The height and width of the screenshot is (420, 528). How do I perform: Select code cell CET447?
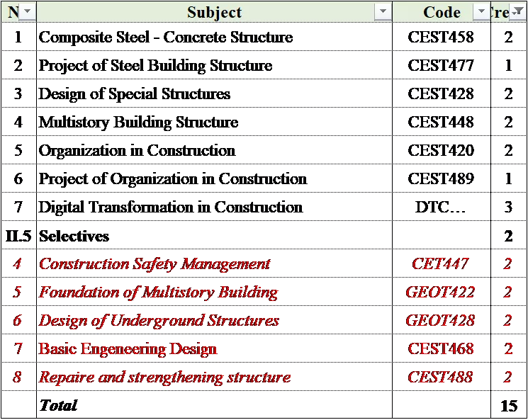(442, 263)
